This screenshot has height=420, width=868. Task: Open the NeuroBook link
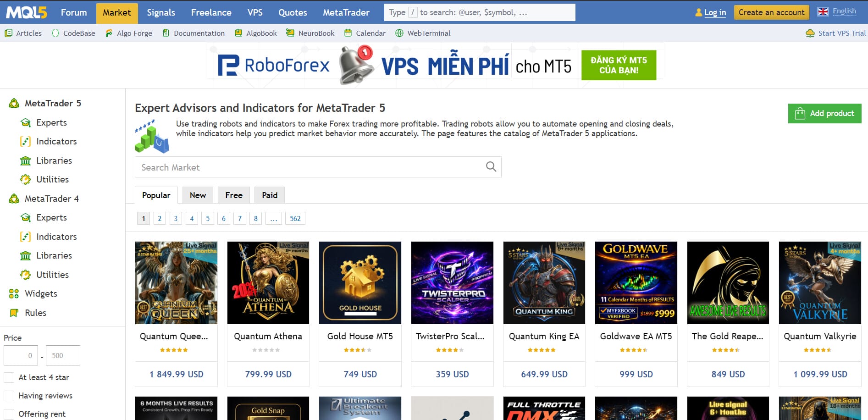tap(310, 33)
